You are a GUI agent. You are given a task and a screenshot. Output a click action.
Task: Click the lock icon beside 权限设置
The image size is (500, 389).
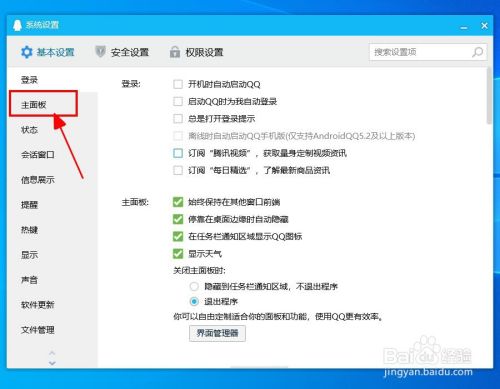(x=175, y=52)
